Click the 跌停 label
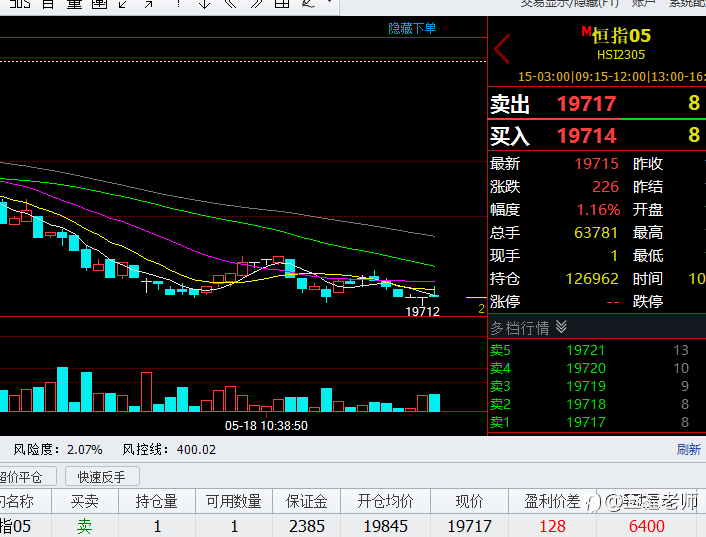This screenshot has height=537, width=706. tap(648, 301)
